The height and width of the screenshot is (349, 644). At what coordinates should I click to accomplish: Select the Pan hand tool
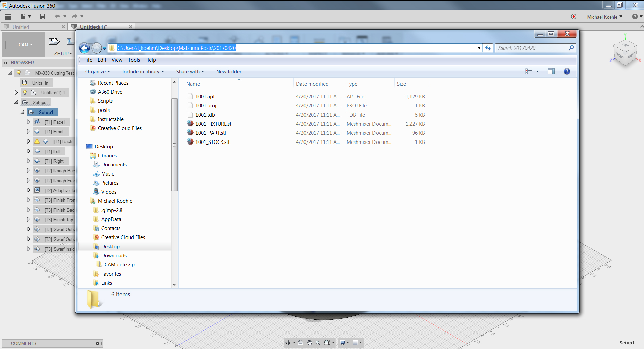pyautogui.click(x=310, y=343)
